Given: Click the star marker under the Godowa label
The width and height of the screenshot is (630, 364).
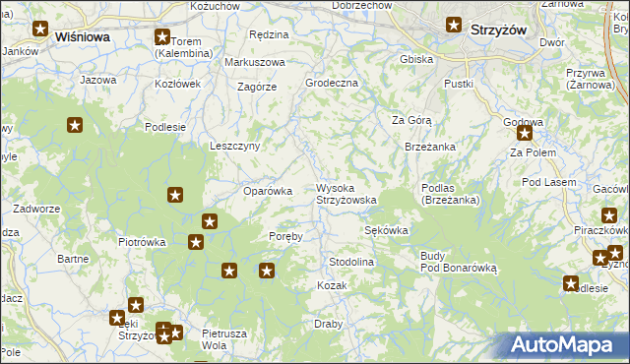Looking at the screenshot, I should tap(525, 133).
